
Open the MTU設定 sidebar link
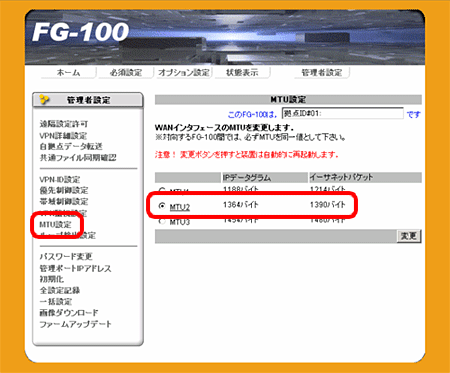55,224
